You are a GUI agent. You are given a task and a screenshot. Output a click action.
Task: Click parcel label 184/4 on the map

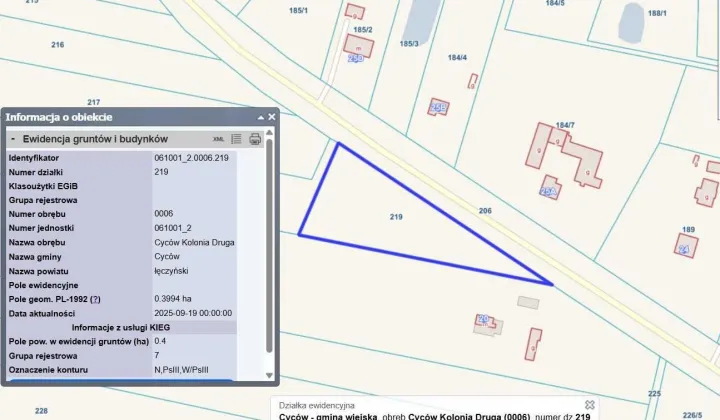point(457,57)
